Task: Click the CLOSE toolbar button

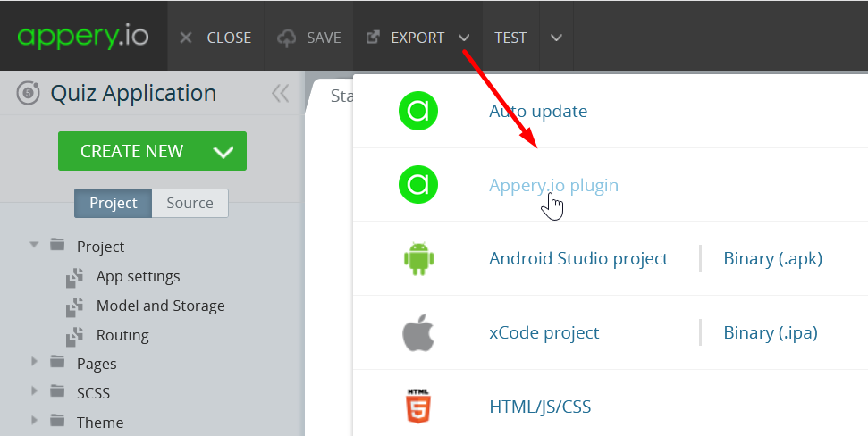Action: [x=216, y=37]
